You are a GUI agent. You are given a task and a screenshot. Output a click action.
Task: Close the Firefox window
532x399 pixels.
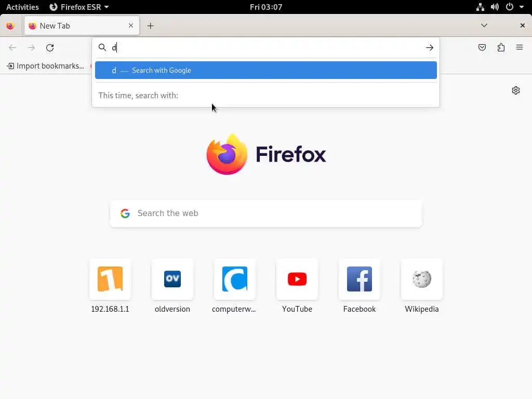point(523,25)
